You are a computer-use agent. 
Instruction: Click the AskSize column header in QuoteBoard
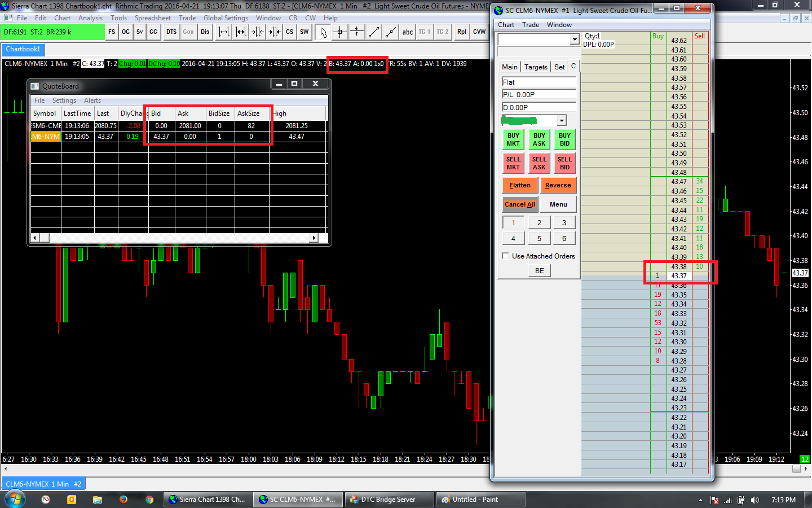point(251,113)
